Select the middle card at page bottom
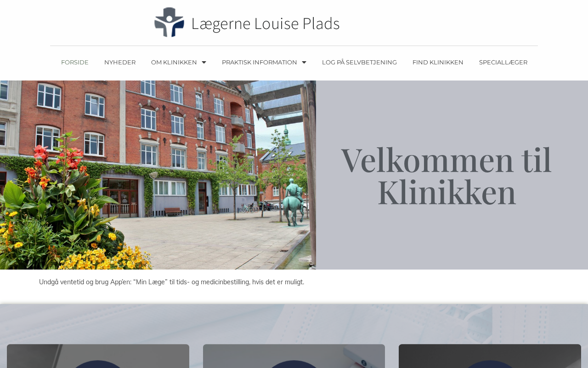Viewport: 588px width, 368px height. 294,356
